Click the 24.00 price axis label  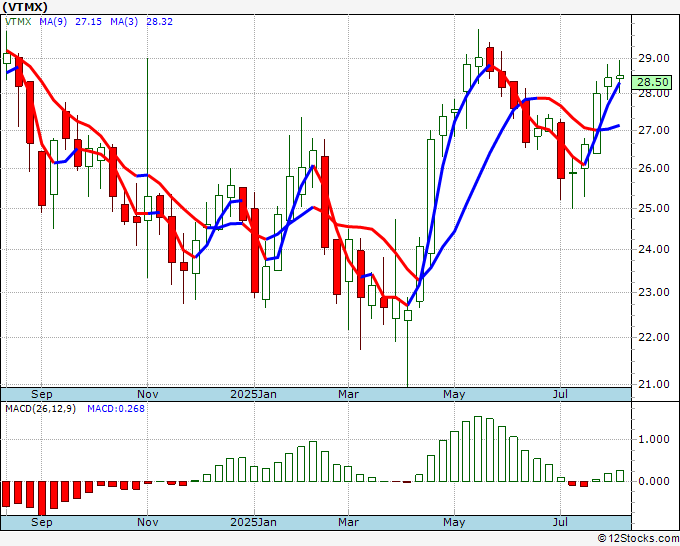[653, 249]
